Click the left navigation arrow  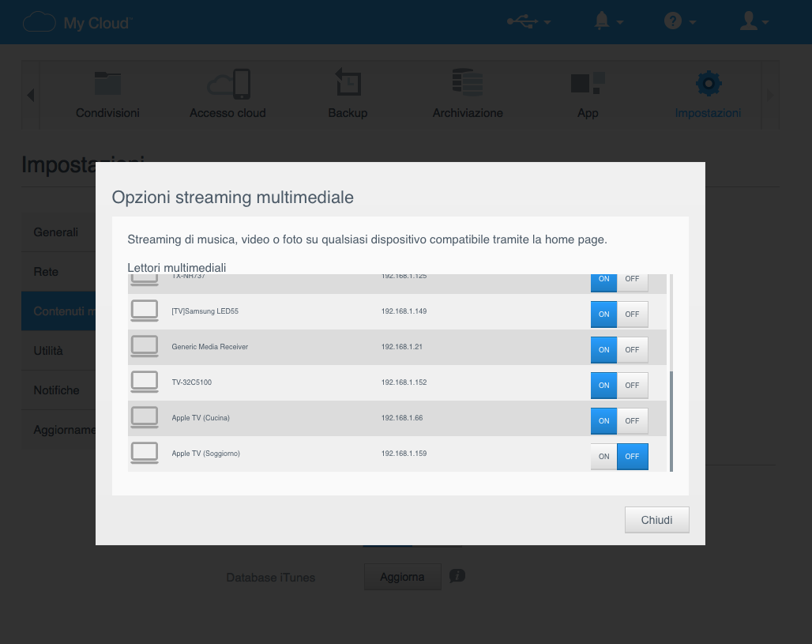(31, 95)
